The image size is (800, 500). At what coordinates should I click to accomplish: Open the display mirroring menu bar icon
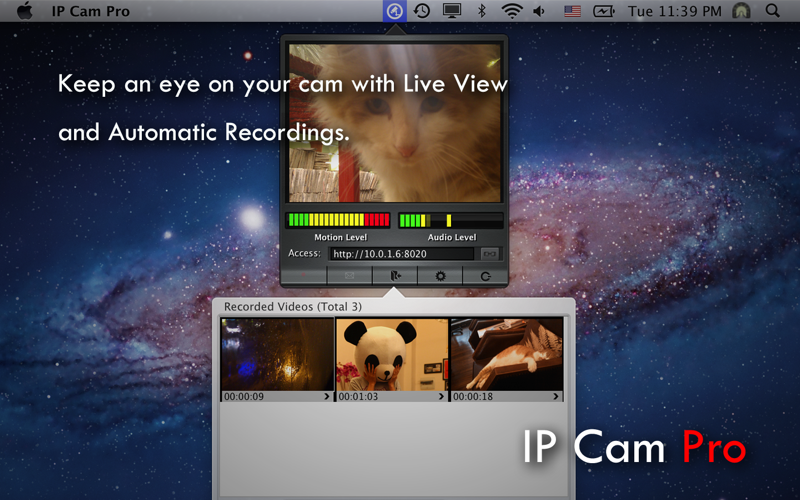tap(452, 11)
